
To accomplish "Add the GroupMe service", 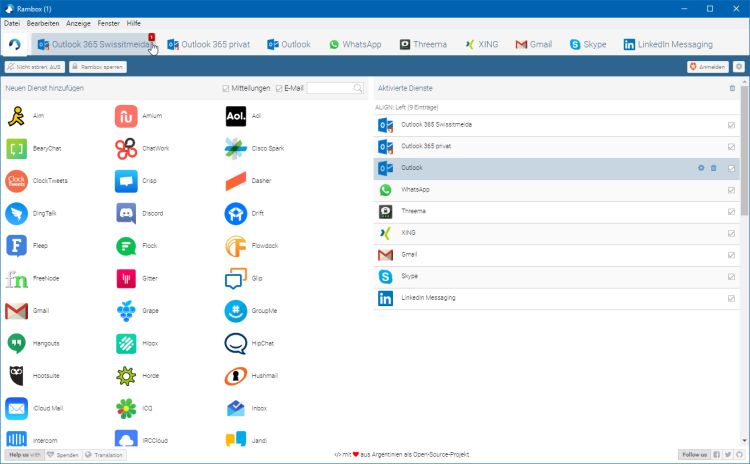I will click(x=251, y=311).
